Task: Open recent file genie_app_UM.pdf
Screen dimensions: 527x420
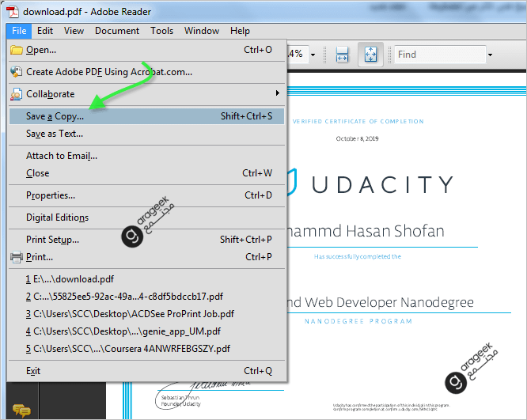Action: (x=147, y=331)
